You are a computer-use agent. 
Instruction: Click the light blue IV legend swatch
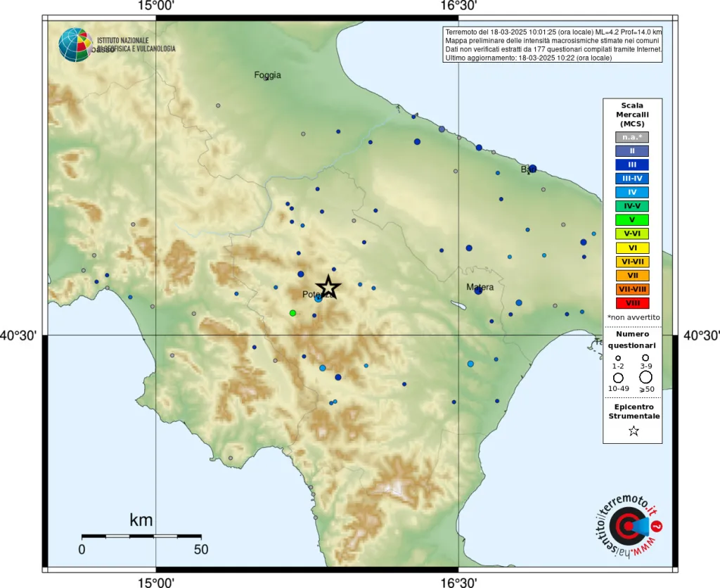click(x=632, y=192)
